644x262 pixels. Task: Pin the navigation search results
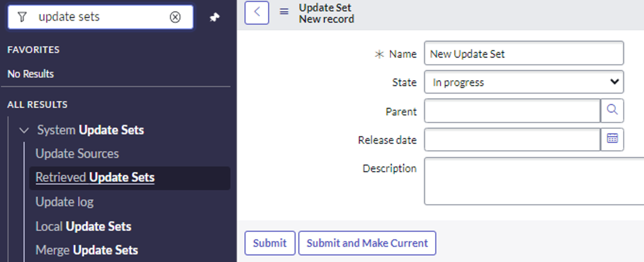click(215, 17)
